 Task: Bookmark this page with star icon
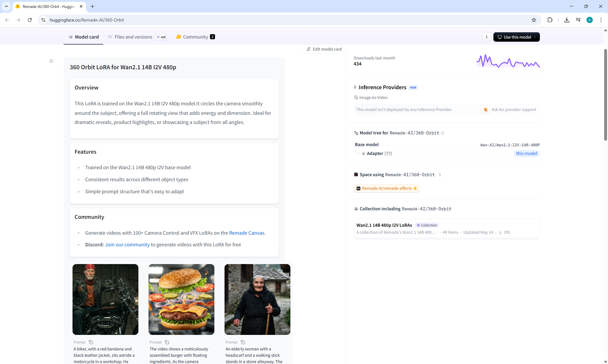pos(534,20)
